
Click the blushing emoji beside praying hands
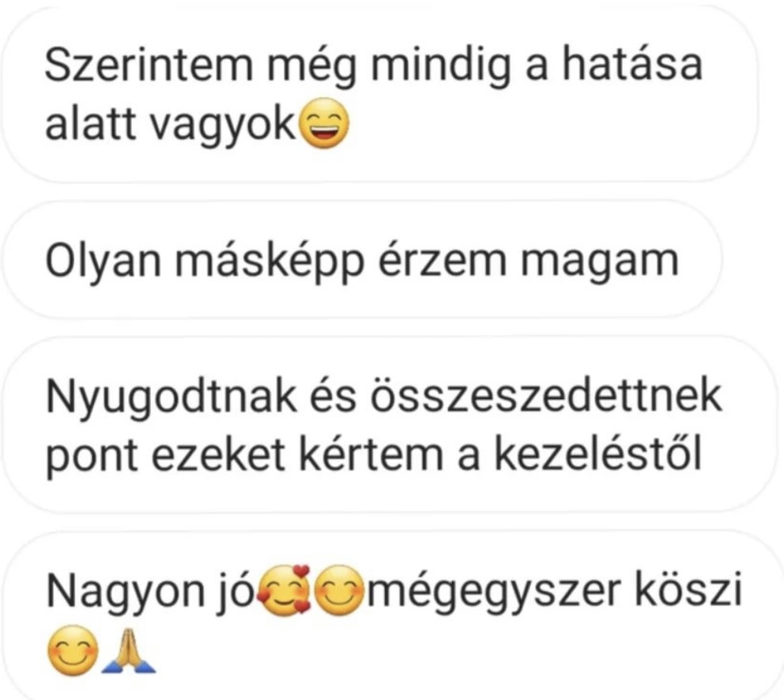(73, 650)
